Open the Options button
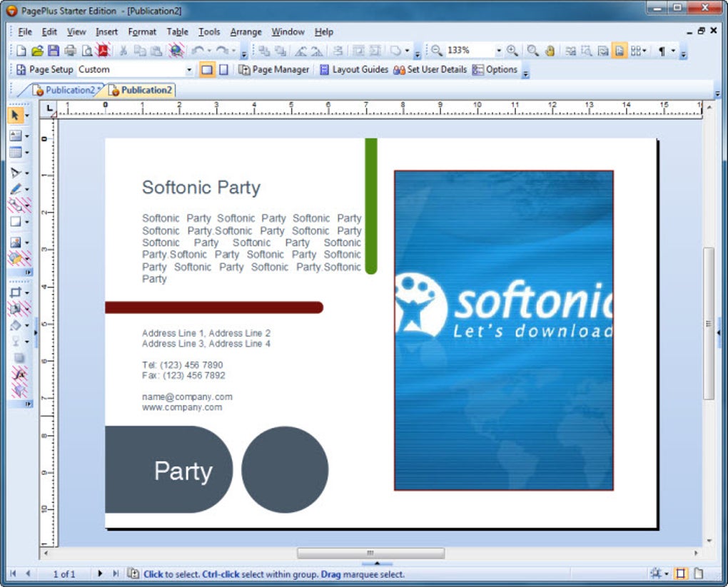 (x=495, y=70)
